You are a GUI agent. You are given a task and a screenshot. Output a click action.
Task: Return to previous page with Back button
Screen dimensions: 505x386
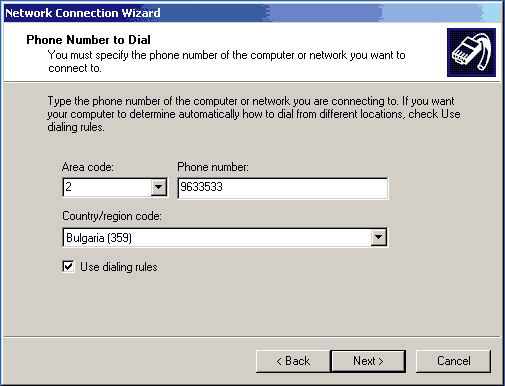293,361
